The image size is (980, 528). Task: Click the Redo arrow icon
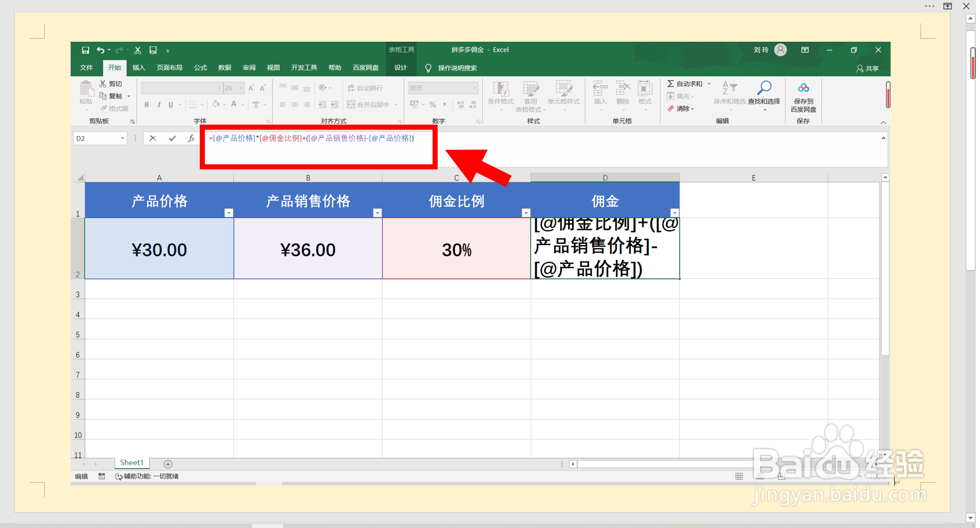(x=119, y=50)
